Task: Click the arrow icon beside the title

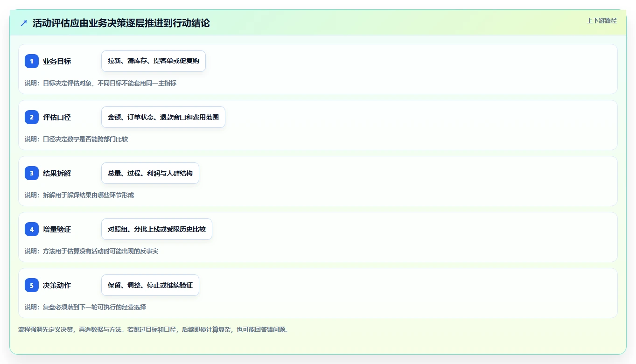Action: tap(24, 23)
